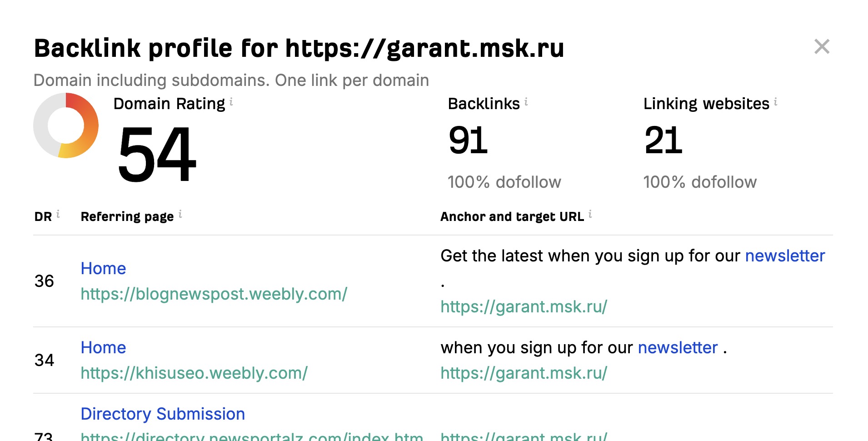Close the backlink profile dialog

pos(822,47)
